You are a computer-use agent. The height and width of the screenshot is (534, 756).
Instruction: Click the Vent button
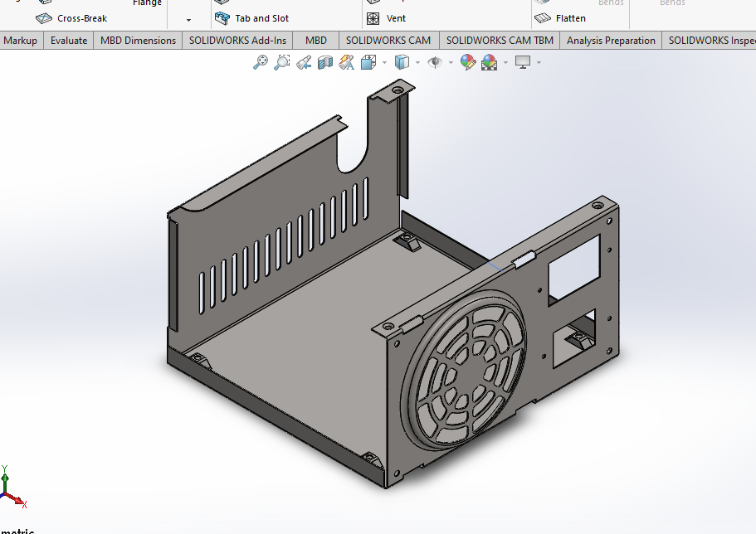pyautogui.click(x=387, y=18)
